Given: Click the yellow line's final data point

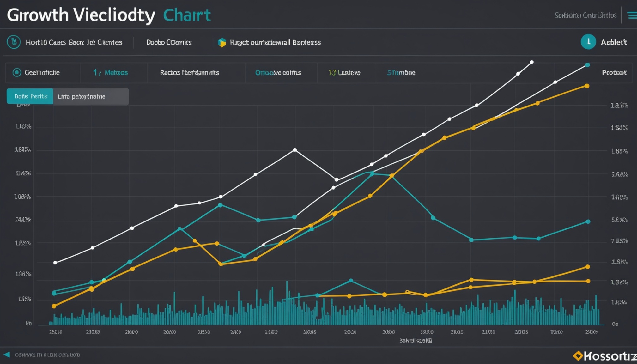Looking at the screenshot, I should click(587, 85).
